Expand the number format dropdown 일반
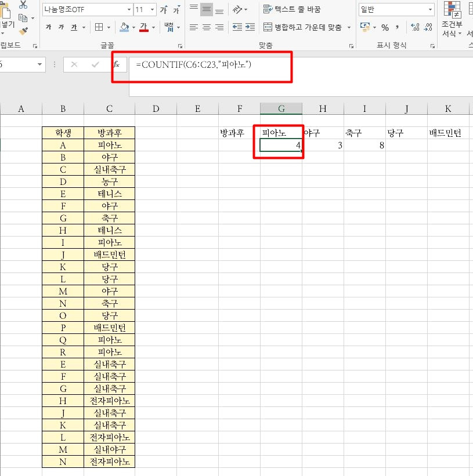This screenshot has height=476, width=473. (x=396, y=9)
